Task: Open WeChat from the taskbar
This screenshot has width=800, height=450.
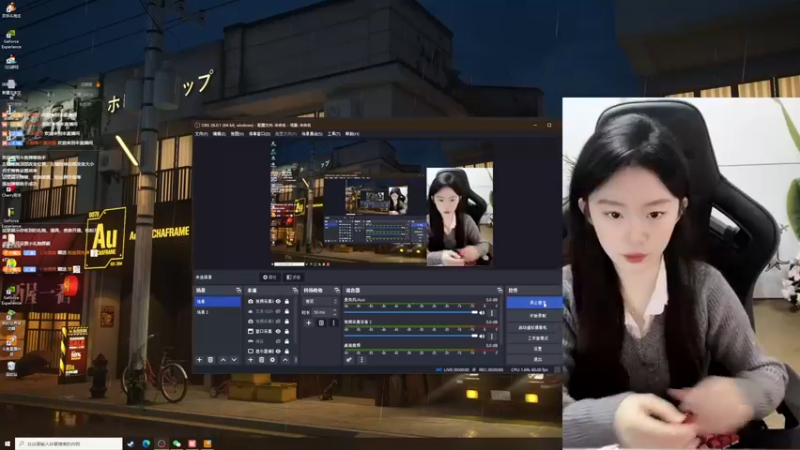Action: pyautogui.click(x=177, y=444)
